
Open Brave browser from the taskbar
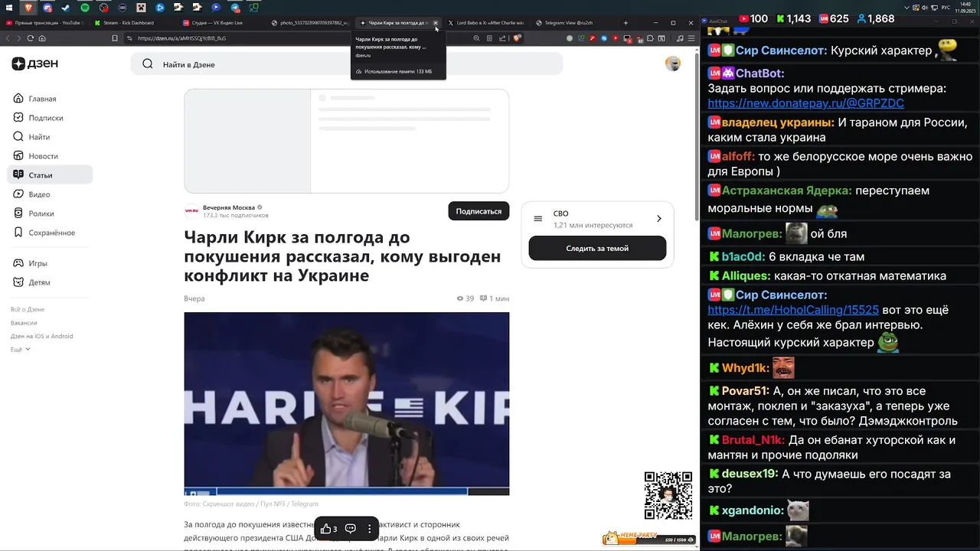pos(29,7)
